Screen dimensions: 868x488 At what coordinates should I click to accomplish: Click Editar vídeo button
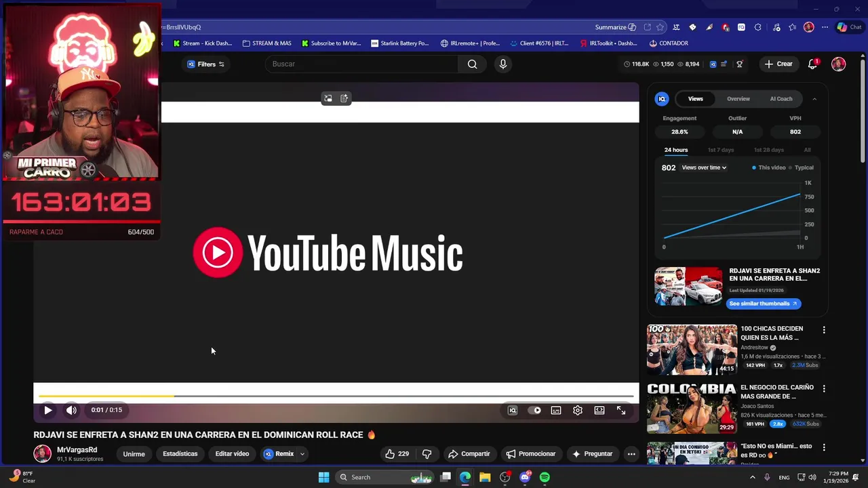point(232,454)
